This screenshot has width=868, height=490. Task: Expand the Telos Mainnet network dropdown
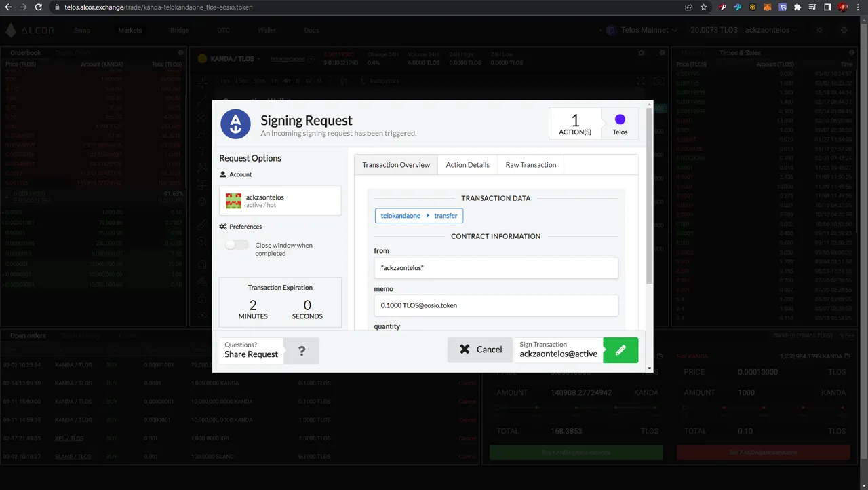coord(642,30)
